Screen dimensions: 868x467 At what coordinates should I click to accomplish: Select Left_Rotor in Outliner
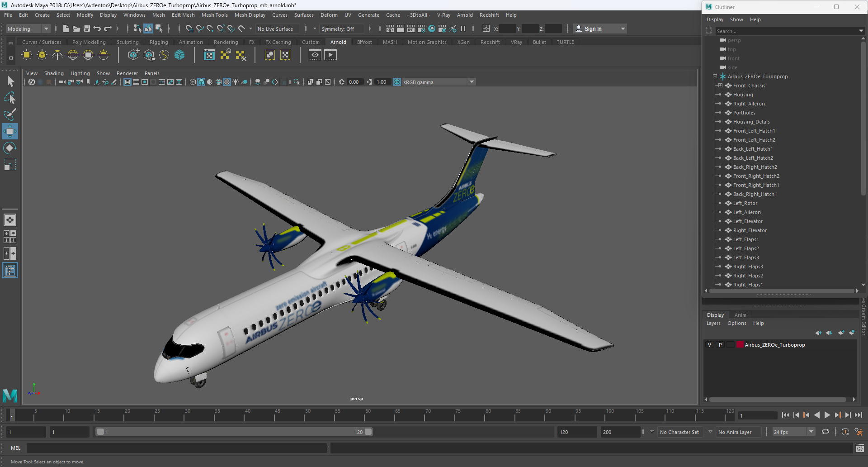tap(745, 203)
